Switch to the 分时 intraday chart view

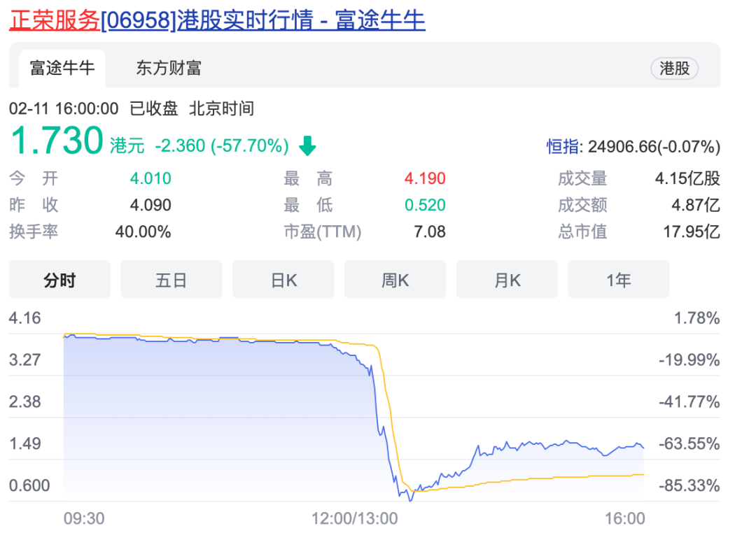tap(59, 279)
